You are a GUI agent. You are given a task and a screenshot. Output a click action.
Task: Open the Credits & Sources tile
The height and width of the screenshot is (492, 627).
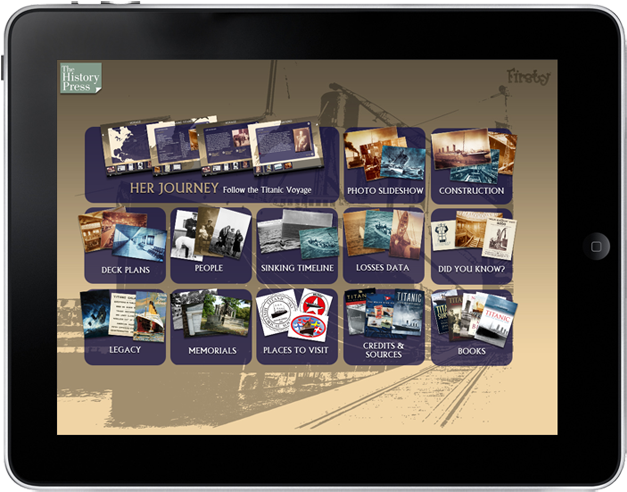[x=384, y=327]
